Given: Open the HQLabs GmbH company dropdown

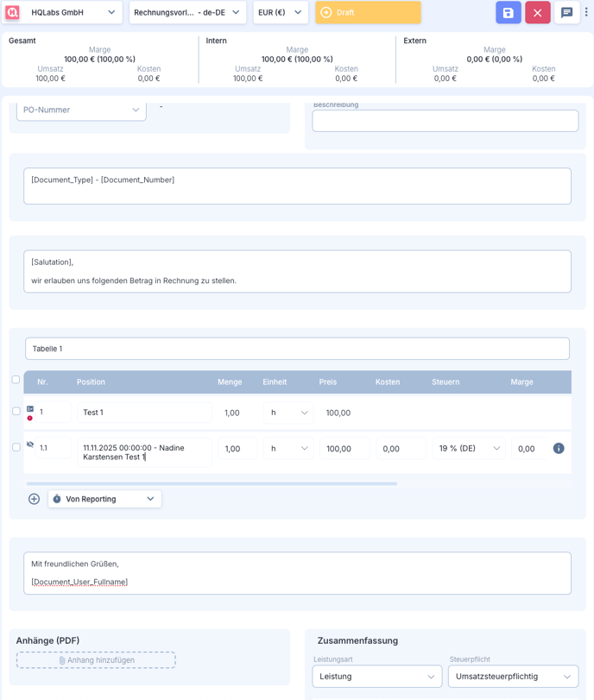Looking at the screenshot, I should 73,13.
